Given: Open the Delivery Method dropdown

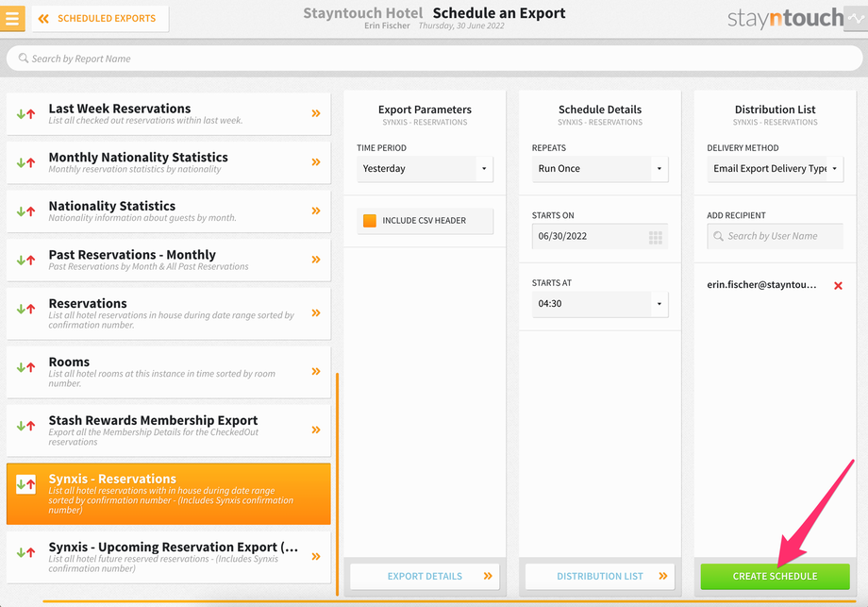Looking at the screenshot, I should point(775,169).
